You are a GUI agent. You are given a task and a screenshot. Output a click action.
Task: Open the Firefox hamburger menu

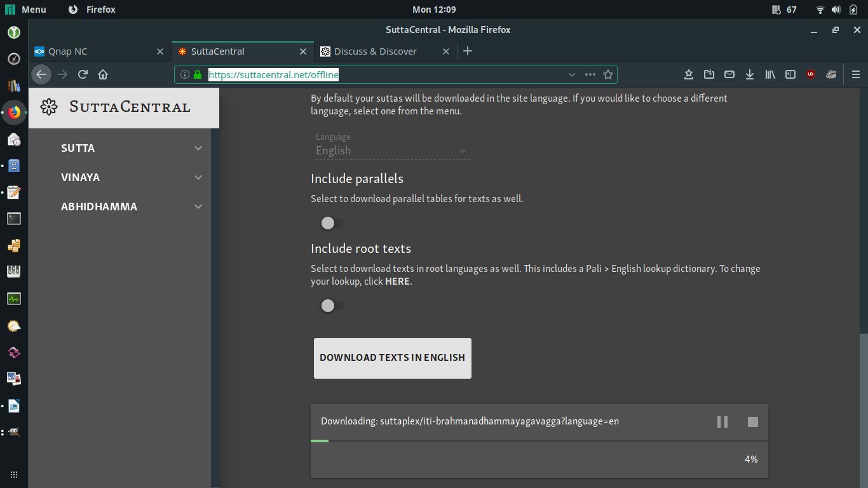[x=856, y=74]
